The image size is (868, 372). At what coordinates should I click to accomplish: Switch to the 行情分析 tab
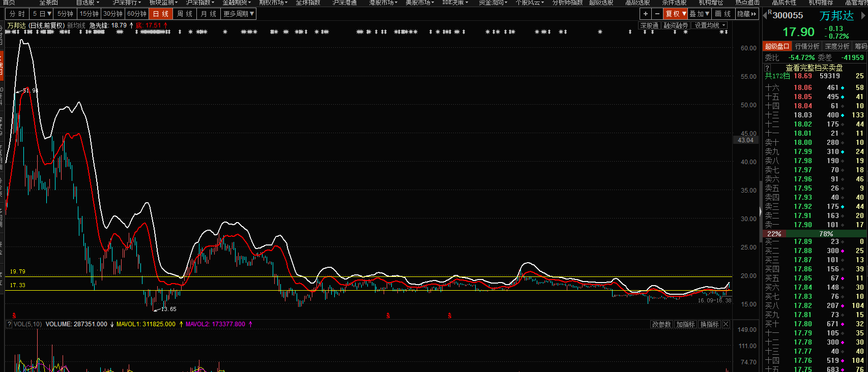(x=807, y=46)
